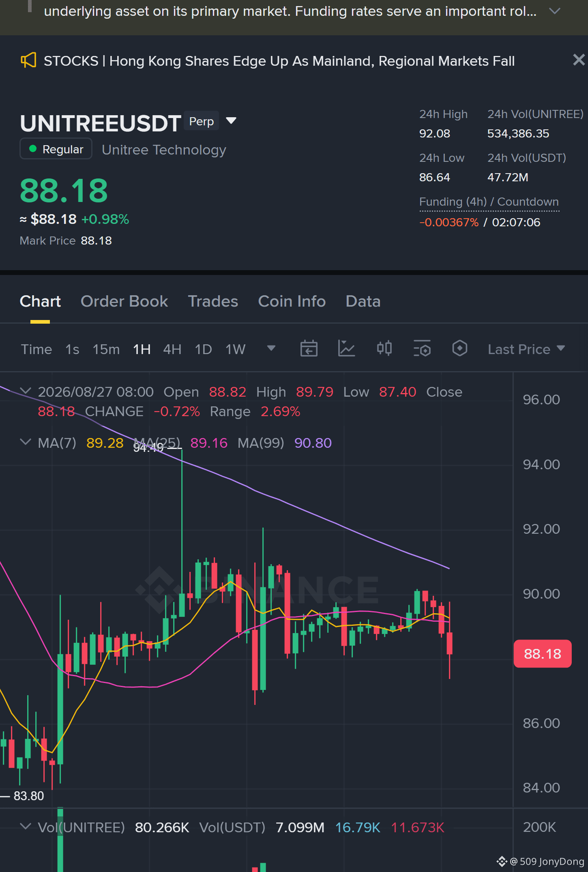Tap the +0.98% price change
Viewport: 588px width, 872px height.
coord(105,219)
